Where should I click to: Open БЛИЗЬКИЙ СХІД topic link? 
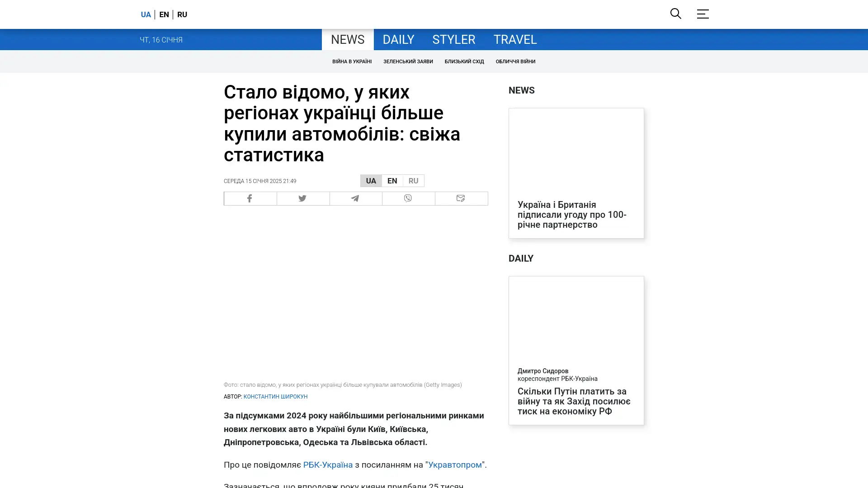click(x=464, y=61)
